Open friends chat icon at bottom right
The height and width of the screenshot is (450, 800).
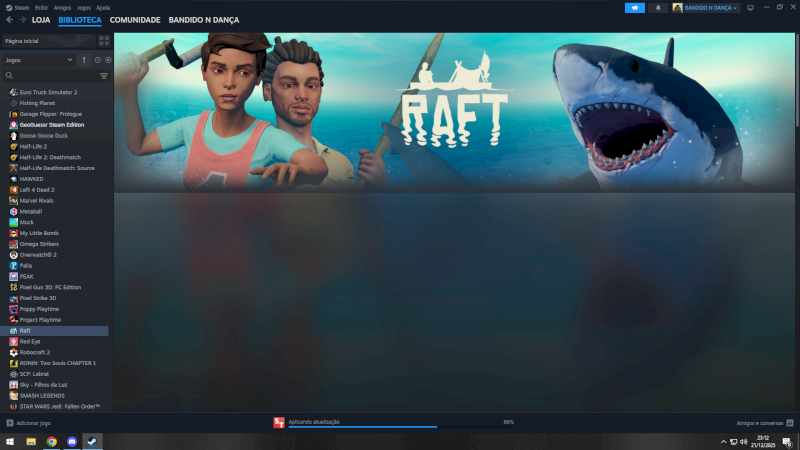click(790, 423)
